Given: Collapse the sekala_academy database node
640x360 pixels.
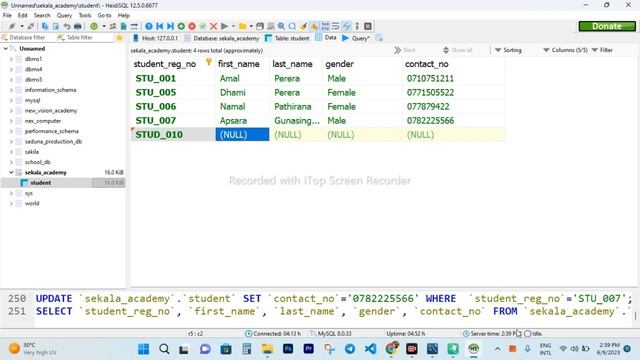Looking at the screenshot, I should pos(11,172).
